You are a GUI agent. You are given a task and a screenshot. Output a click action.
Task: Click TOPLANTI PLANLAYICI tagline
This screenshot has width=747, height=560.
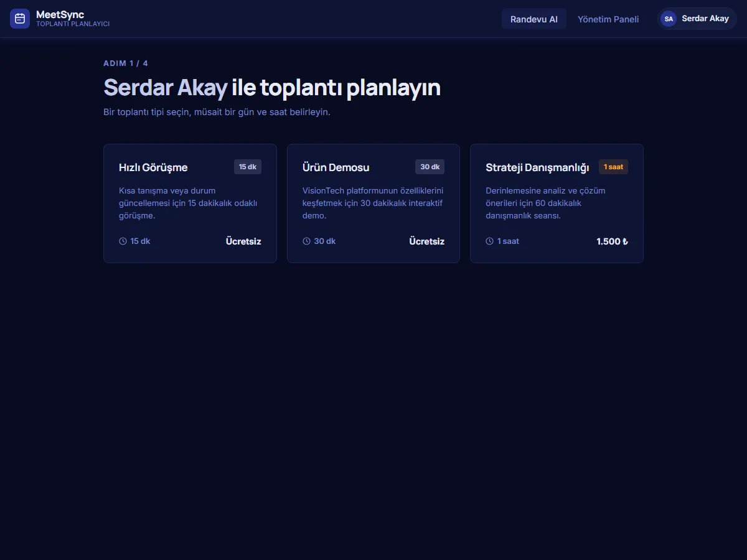point(73,24)
